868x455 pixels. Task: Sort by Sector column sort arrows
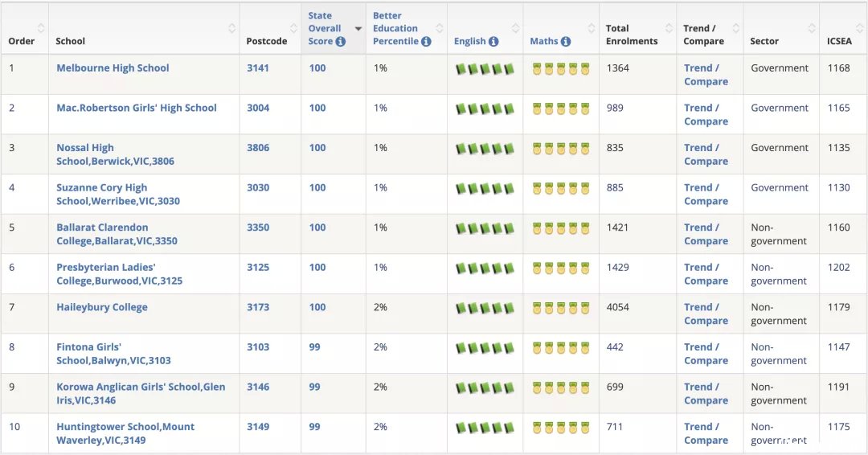click(x=812, y=28)
